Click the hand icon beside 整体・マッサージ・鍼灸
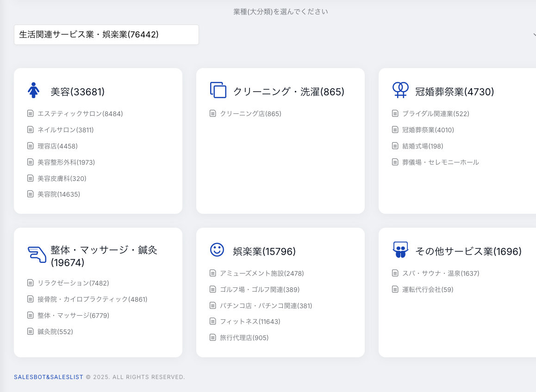 (37, 255)
